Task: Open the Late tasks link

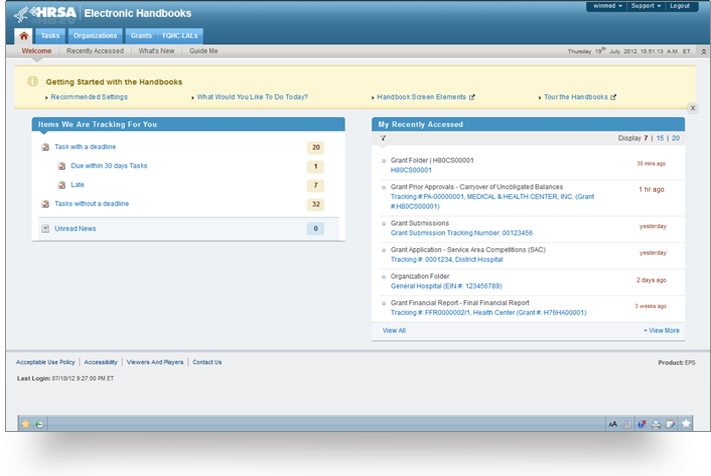Action: point(77,185)
